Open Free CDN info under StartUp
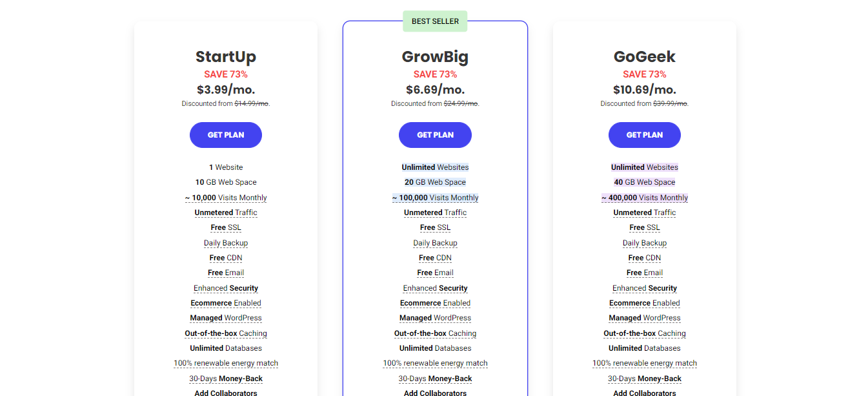This screenshot has height=396, width=868. pyautogui.click(x=226, y=258)
